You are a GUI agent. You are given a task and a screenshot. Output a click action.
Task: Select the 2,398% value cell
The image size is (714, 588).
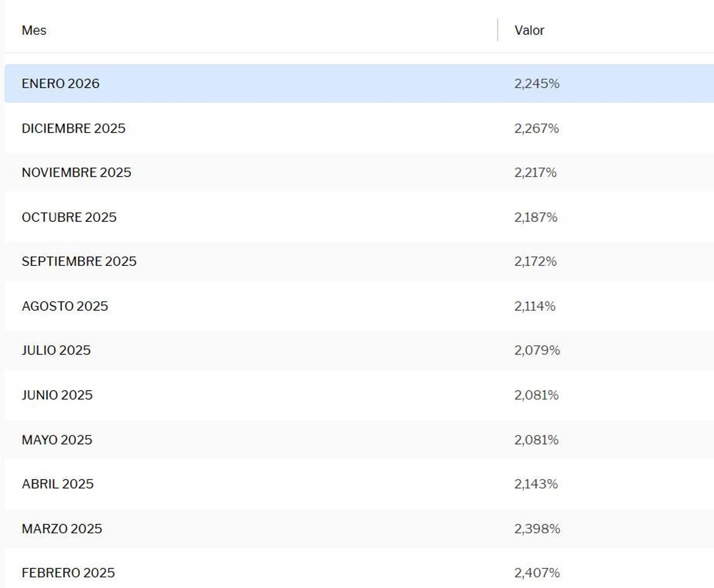tap(537, 529)
